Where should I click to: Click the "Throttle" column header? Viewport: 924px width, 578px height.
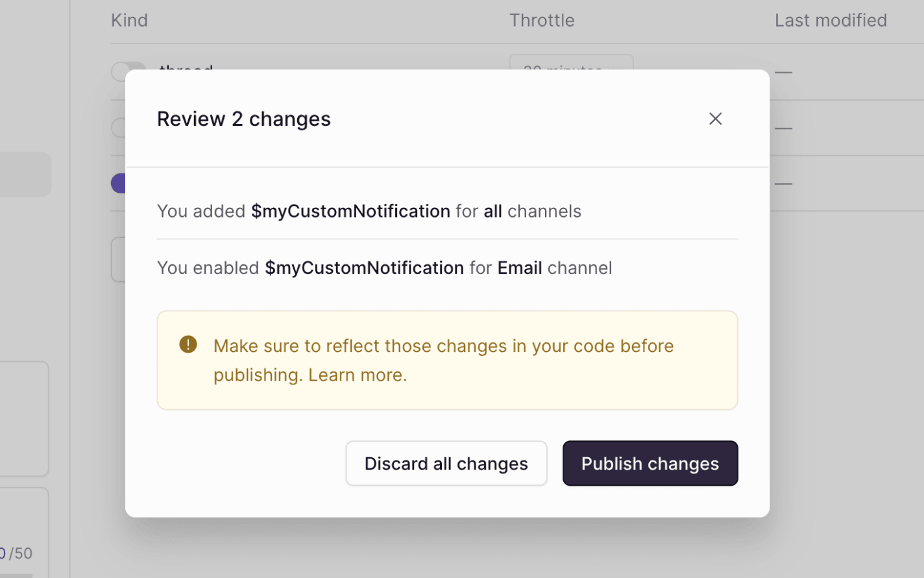tap(542, 20)
